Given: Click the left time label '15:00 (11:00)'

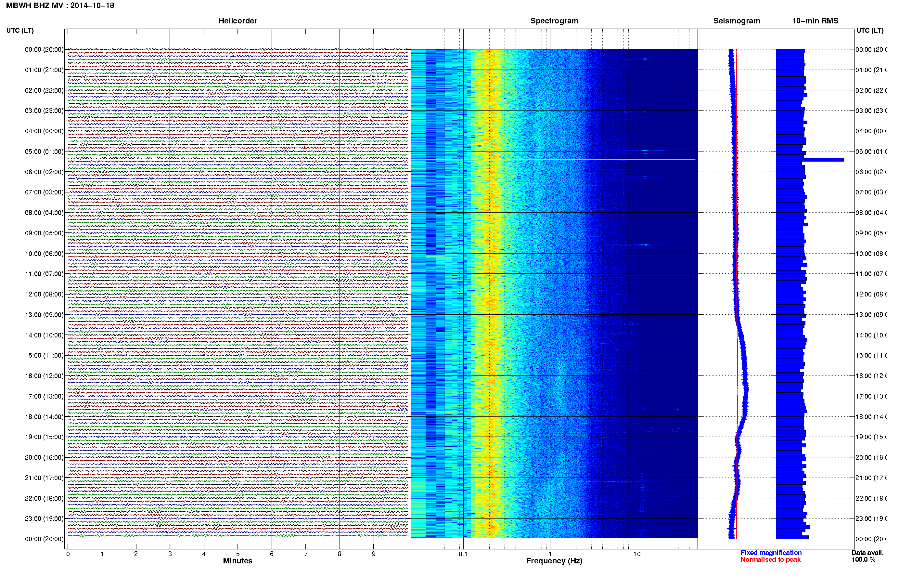Looking at the screenshot, I should click(44, 355).
